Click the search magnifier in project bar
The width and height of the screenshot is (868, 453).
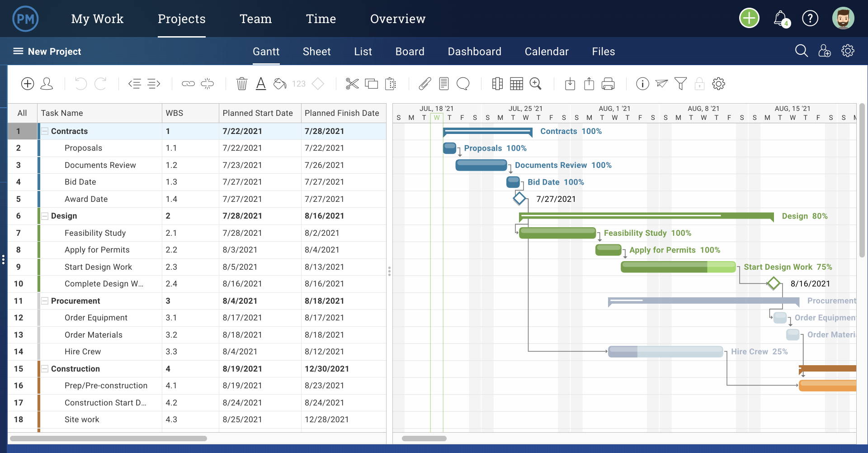(802, 51)
